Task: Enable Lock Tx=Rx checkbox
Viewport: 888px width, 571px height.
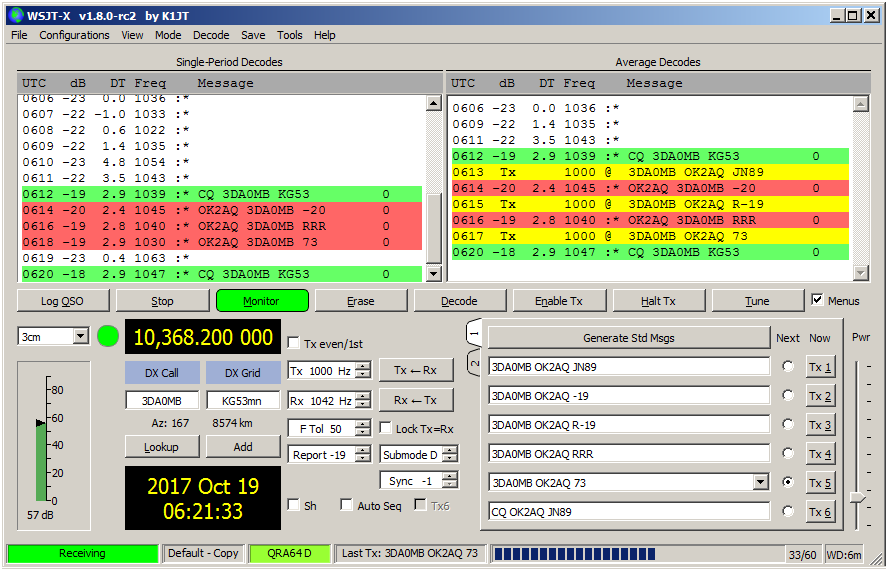Action: tap(385, 428)
